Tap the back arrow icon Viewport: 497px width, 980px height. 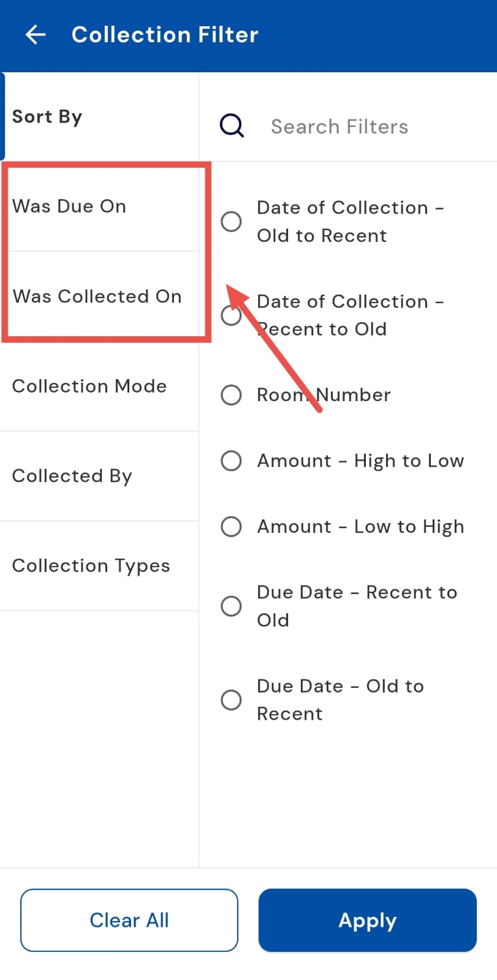click(36, 35)
